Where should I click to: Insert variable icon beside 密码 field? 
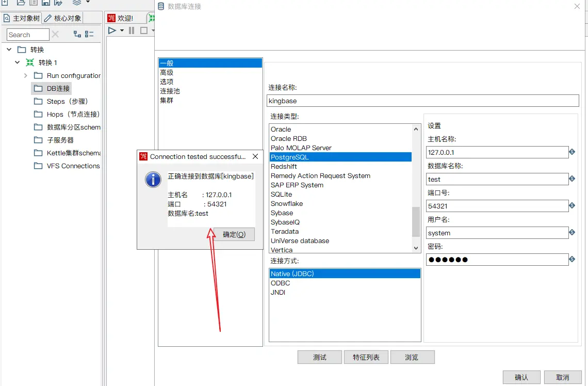(572, 259)
